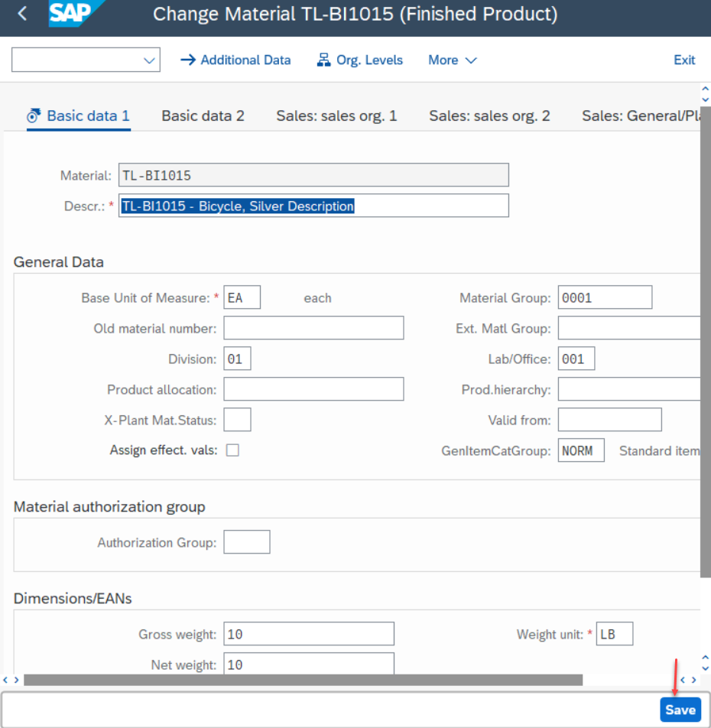Viewport: 711px width, 728px height.
Task: Click the General Data section heading
Action: click(x=58, y=262)
